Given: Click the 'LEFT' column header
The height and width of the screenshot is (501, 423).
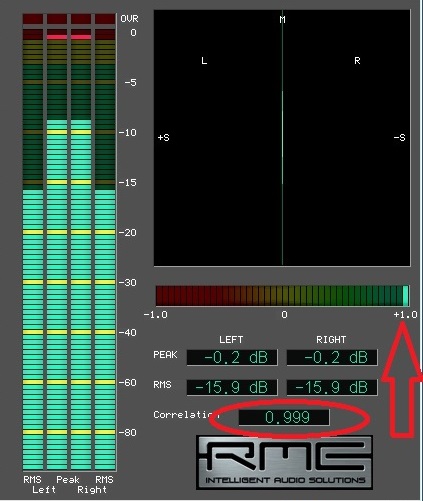Looking at the screenshot, I should [231, 340].
